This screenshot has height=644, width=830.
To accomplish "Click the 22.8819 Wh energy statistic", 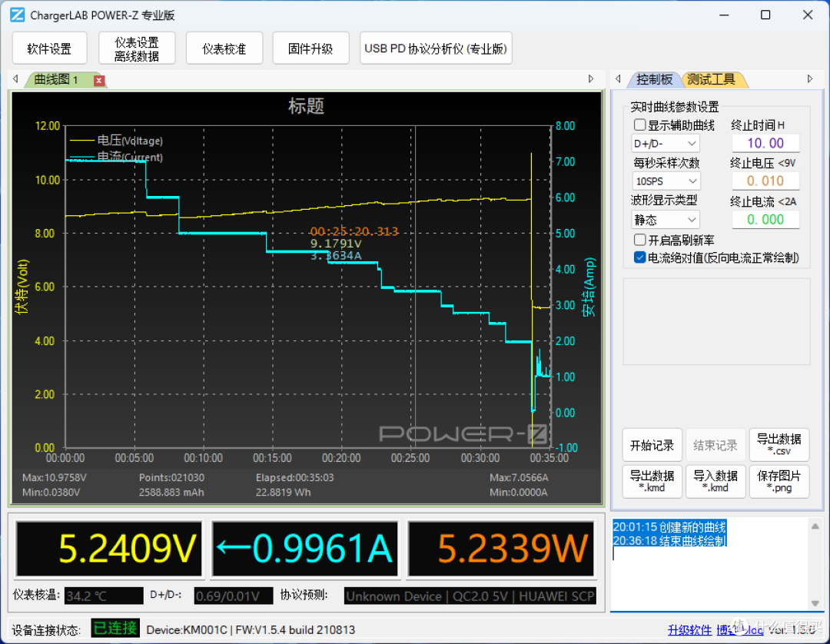I will (x=283, y=493).
